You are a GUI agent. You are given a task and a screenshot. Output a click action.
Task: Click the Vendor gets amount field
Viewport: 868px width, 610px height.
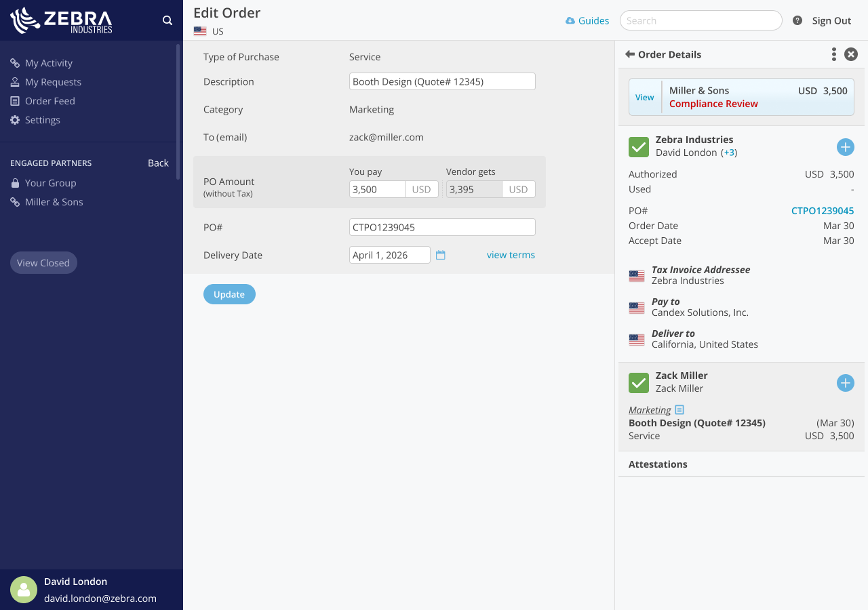point(474,189)
